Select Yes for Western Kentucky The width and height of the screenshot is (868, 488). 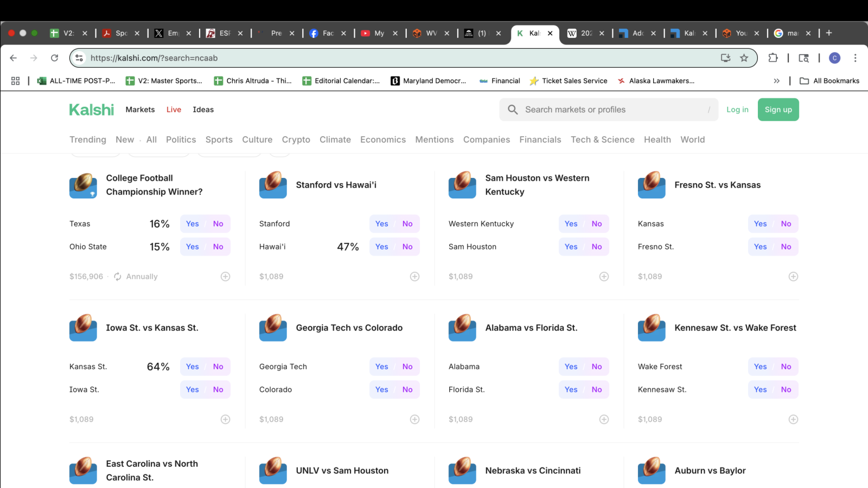pos(571,224)
